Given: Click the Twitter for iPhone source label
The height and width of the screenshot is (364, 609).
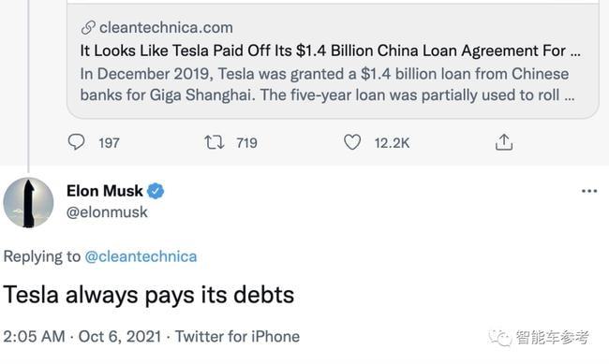Looking at the screenshot, I should [237, 337].
